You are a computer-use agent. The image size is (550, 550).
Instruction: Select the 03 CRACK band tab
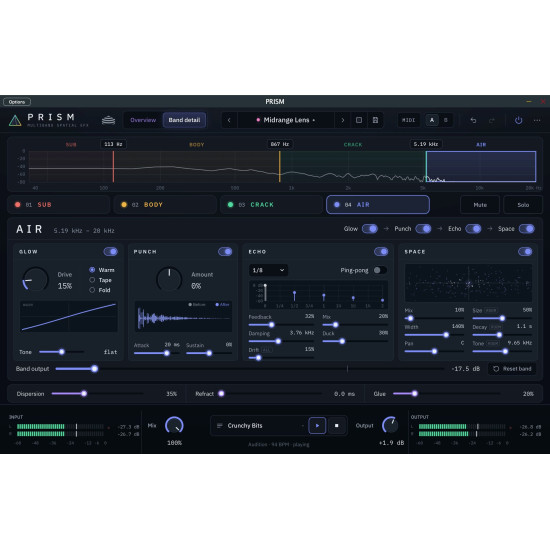coord(271,204)
